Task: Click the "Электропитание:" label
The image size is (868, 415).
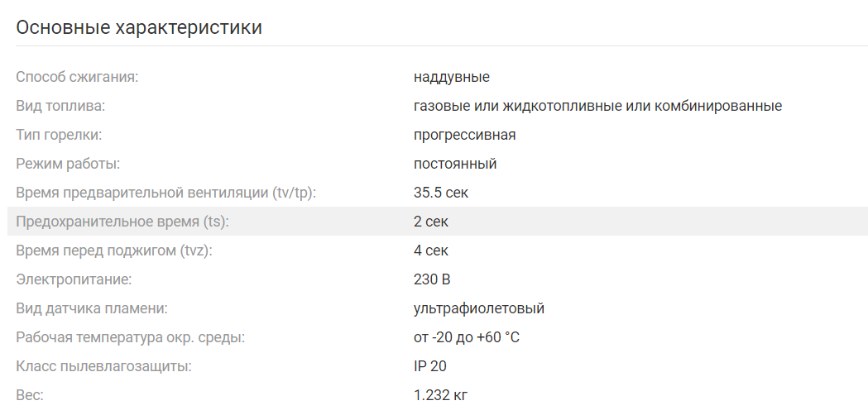Action: 74,279
